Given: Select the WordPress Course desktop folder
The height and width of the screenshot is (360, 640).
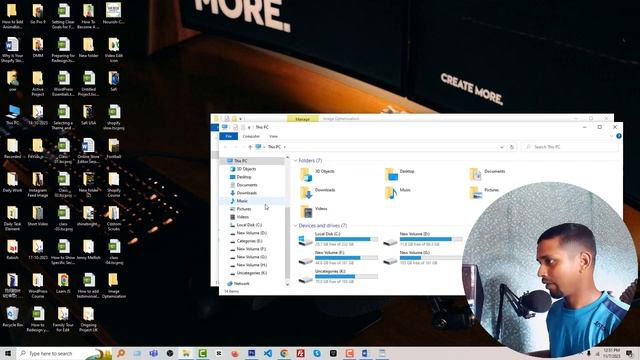Looking at the screenshot, I should (38, 286).
